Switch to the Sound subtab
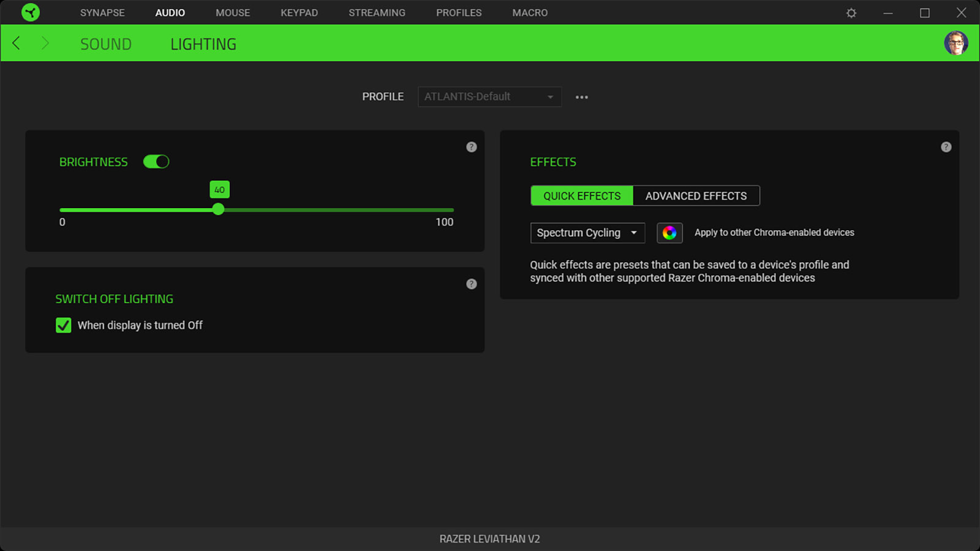The image size is (980, 551). [x=106, y=44]
